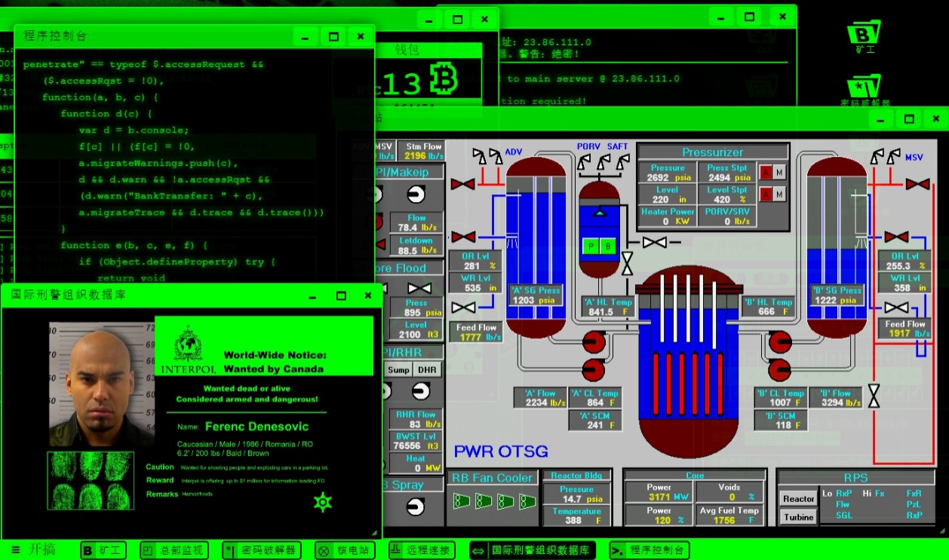Set pressurizer Level Stpt control to Manual (M)
This screenshot has width=949, height=560.
point(779,194)
